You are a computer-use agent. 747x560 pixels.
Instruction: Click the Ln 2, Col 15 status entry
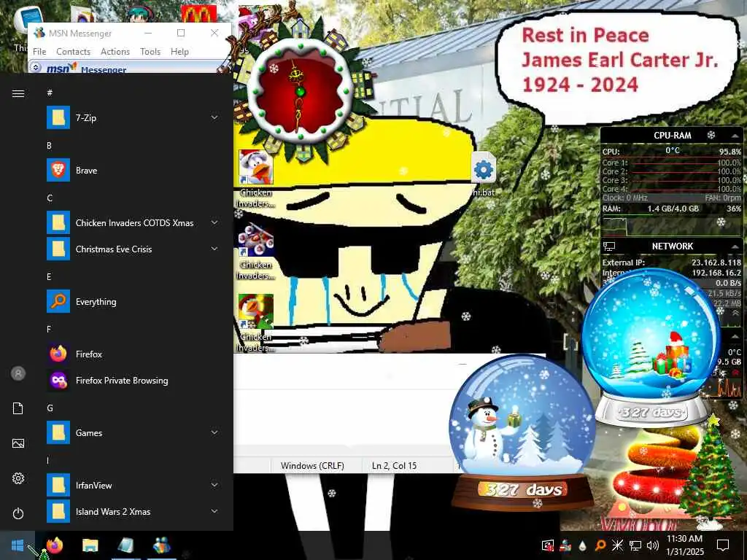click(395, 466)
